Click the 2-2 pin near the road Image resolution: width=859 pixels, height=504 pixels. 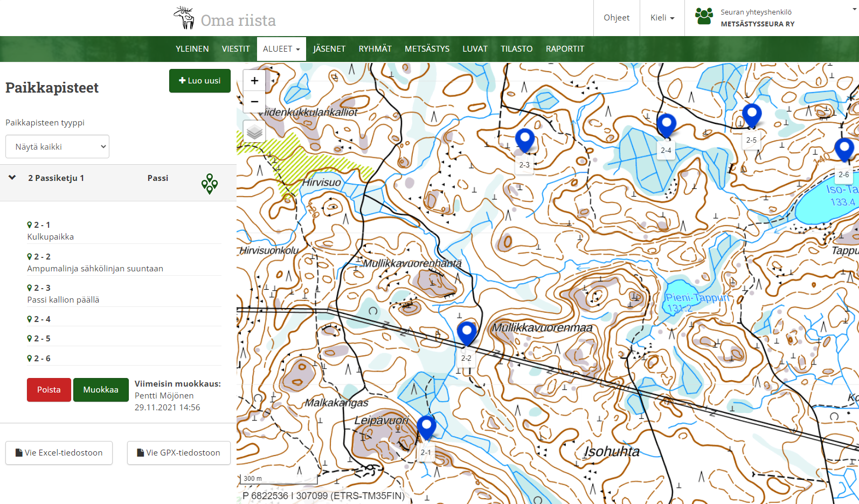[467, 333]
